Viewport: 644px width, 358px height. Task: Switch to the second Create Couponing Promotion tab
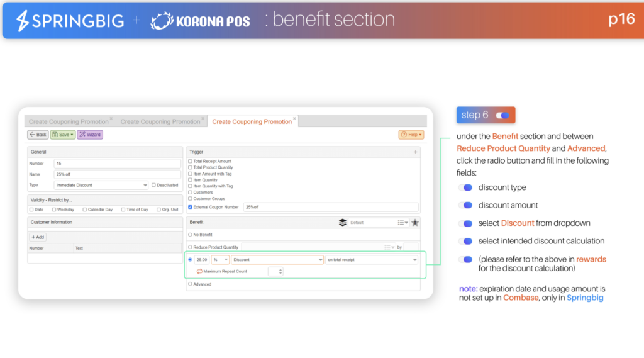pos(160,121)
